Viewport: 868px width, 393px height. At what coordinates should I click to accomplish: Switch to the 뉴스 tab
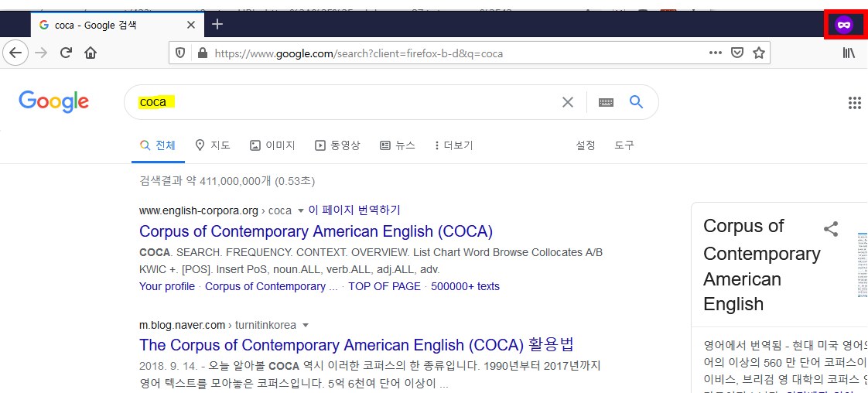[398, 145]
